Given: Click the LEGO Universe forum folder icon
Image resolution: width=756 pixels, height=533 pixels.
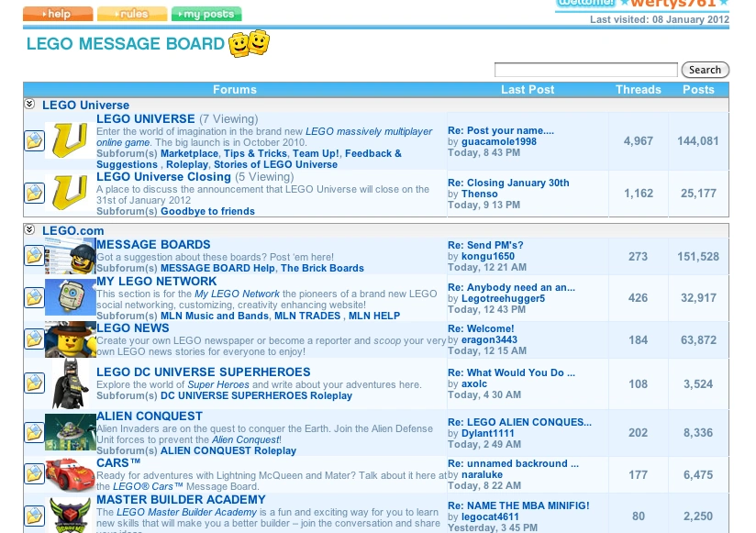Looking at the screenshot, I should point(34,140).
